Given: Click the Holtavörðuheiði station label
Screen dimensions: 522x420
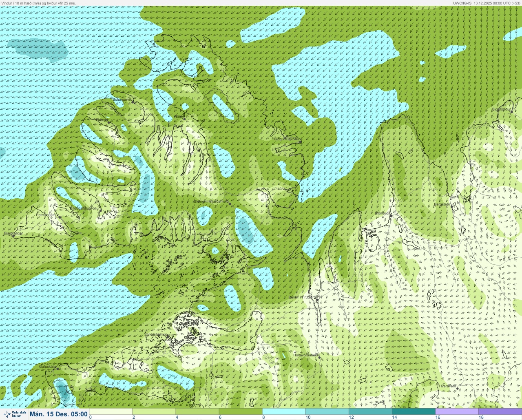Looking at the screenshot, I should (306, 355).
